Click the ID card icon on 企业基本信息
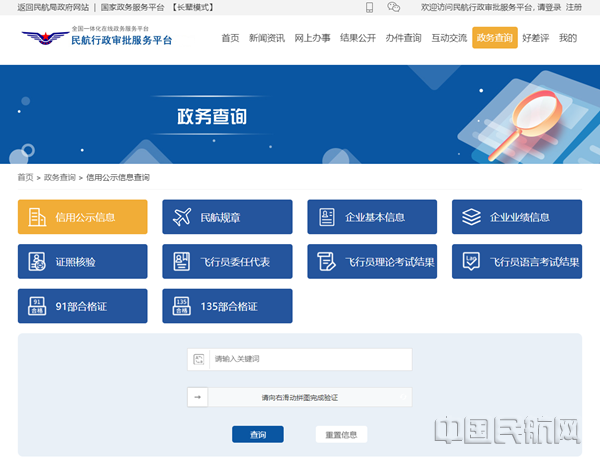 click(x=326, y=217)
